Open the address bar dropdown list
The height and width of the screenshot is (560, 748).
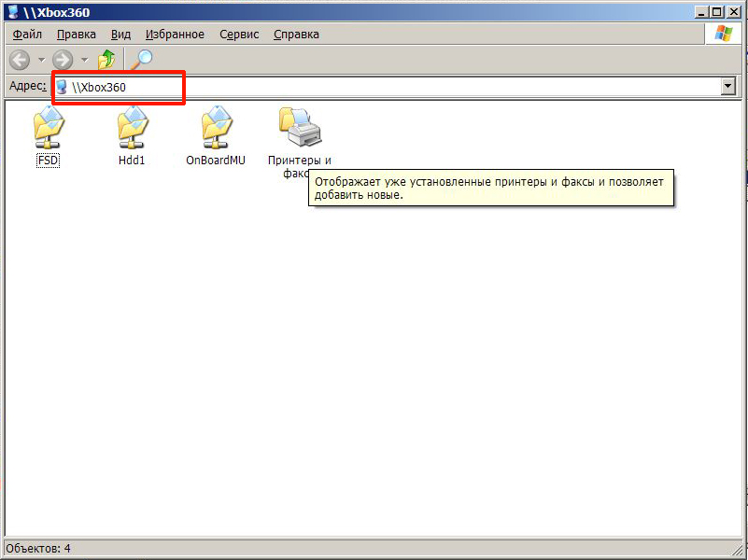pos(728,87)
